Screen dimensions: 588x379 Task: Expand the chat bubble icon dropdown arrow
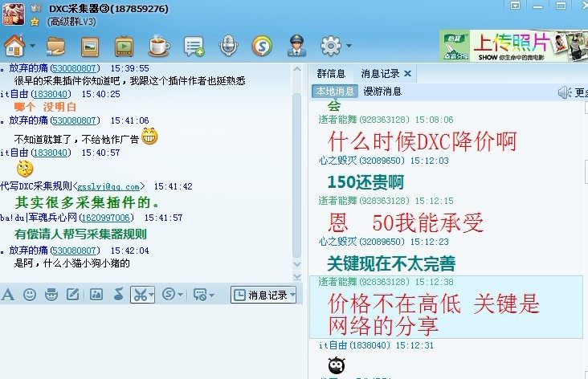pyautogui.click(x=211, y=295)
